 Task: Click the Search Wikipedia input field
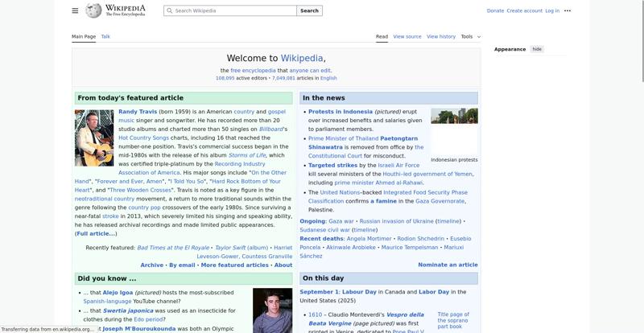point(230,10)
